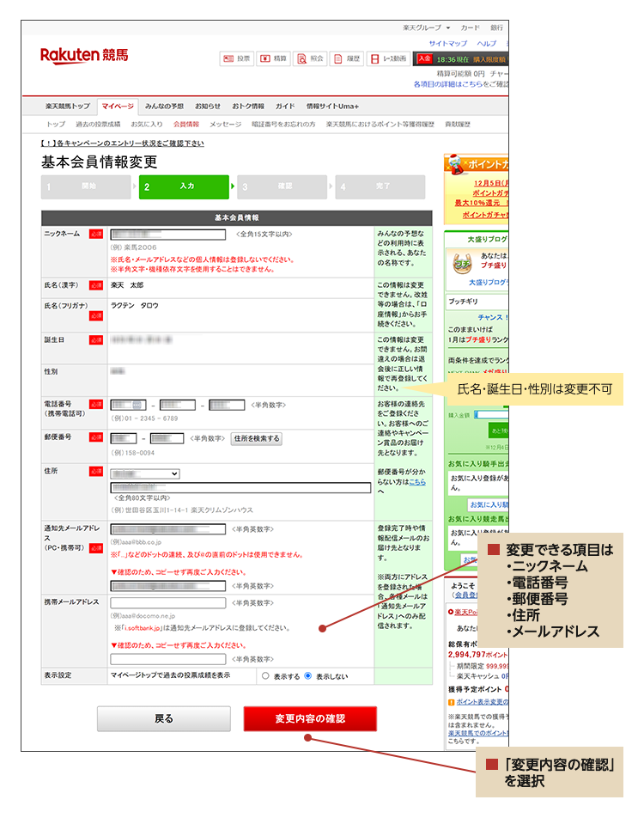Open the 資財履歴 submenu item
Screen dimensions: 644x818
pyautogui.click(x=458, y=124)
